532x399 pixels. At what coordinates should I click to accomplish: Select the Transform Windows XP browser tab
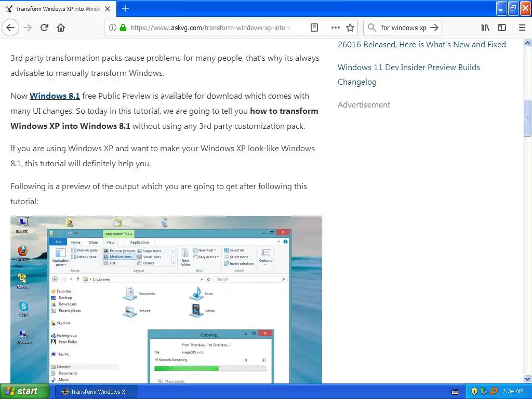pyautogui.click(x=58, y=8)
